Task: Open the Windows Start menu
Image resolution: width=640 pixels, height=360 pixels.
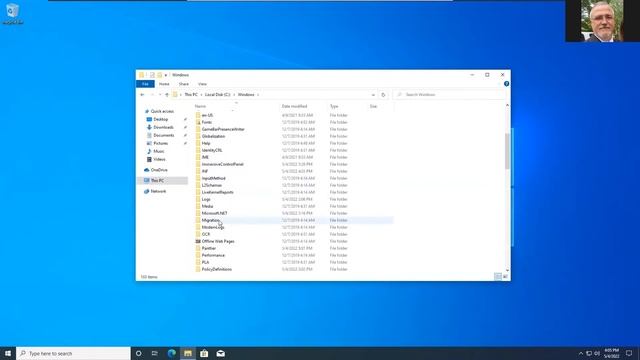Action: click(x=8, y=353)
